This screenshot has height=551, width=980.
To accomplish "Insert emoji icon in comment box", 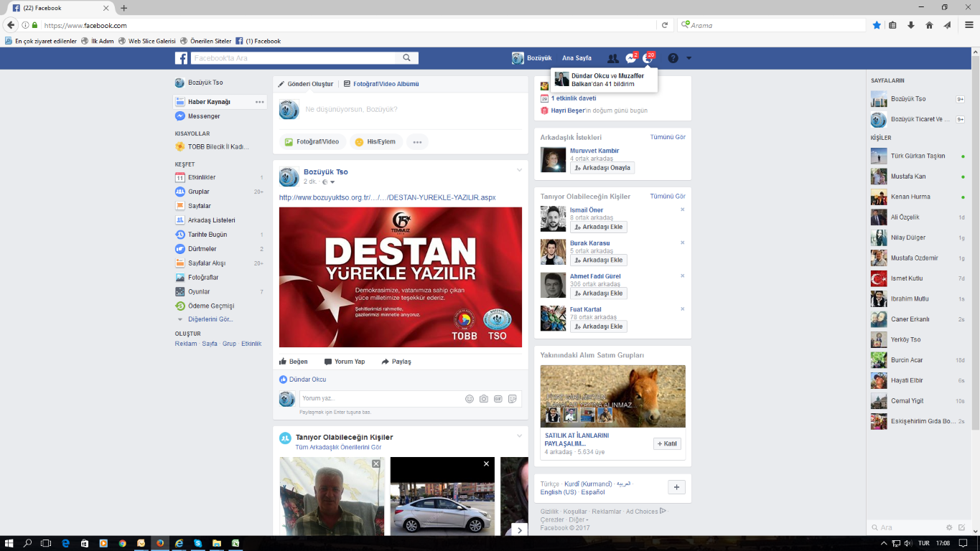I will 470,398.
